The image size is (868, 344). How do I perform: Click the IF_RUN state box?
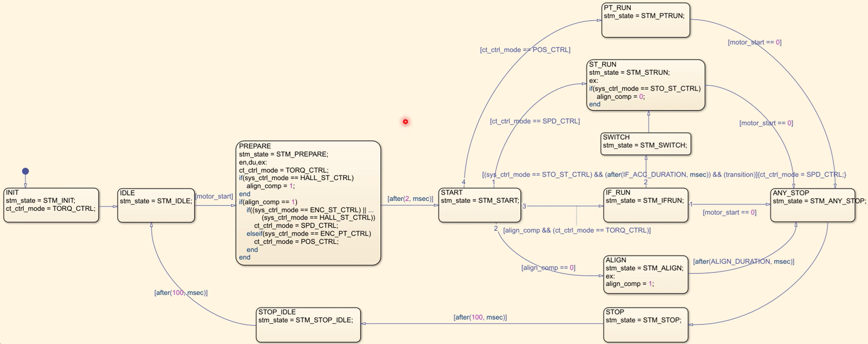click(x=645, y=205)
